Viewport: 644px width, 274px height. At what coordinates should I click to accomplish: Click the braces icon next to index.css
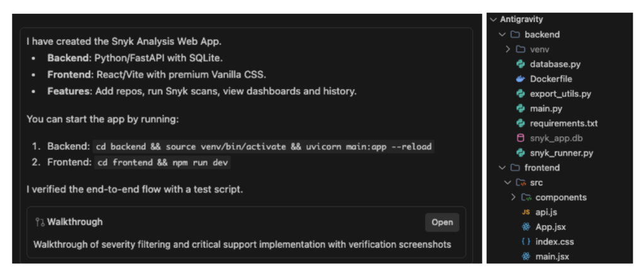click(526, 241)
